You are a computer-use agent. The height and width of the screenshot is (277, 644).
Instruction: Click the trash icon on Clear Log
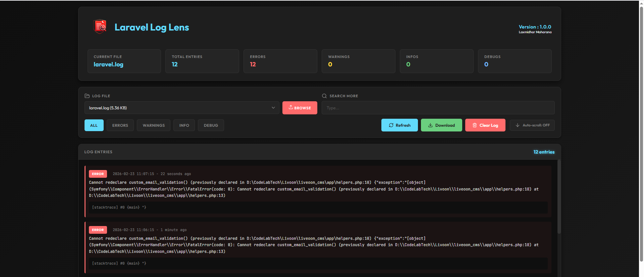tap(475, 125)
